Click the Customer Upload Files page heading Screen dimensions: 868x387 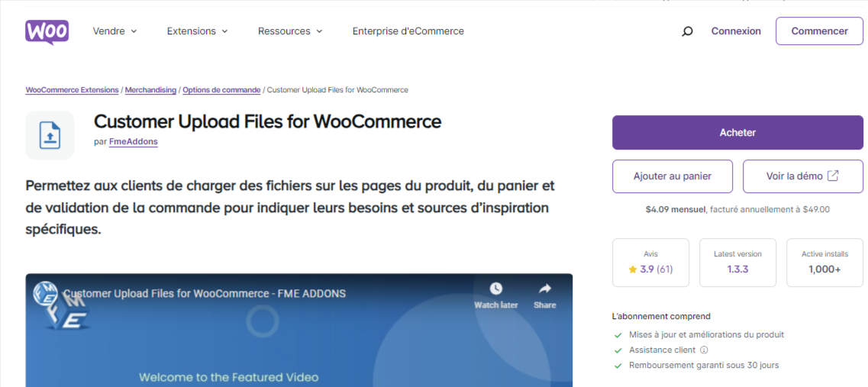(x=267, y=121)
